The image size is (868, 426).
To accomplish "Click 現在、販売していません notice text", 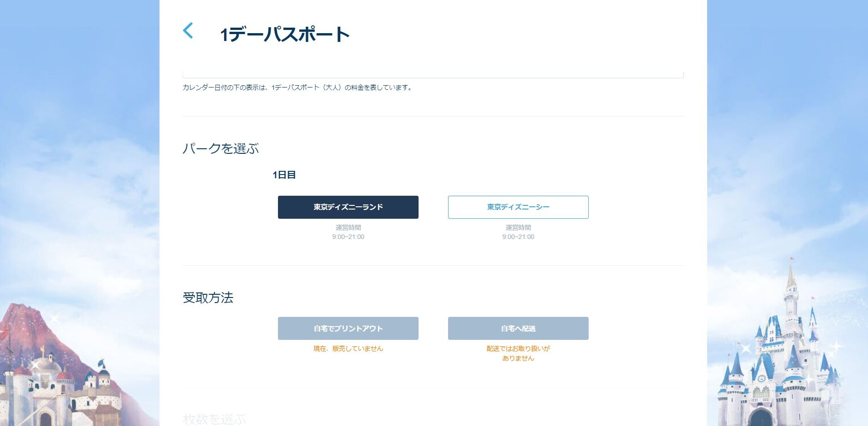I will pyautogui.click(x=348, y=349).
